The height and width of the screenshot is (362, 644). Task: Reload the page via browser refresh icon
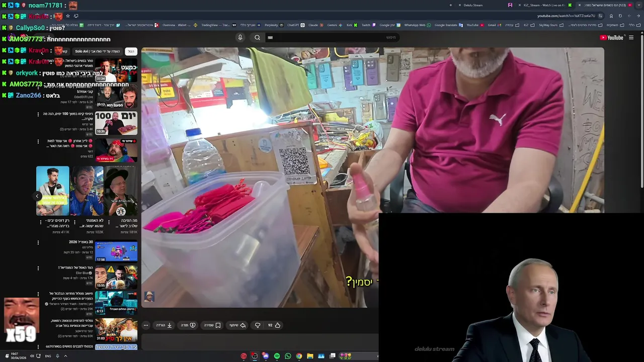coord(620,16)
